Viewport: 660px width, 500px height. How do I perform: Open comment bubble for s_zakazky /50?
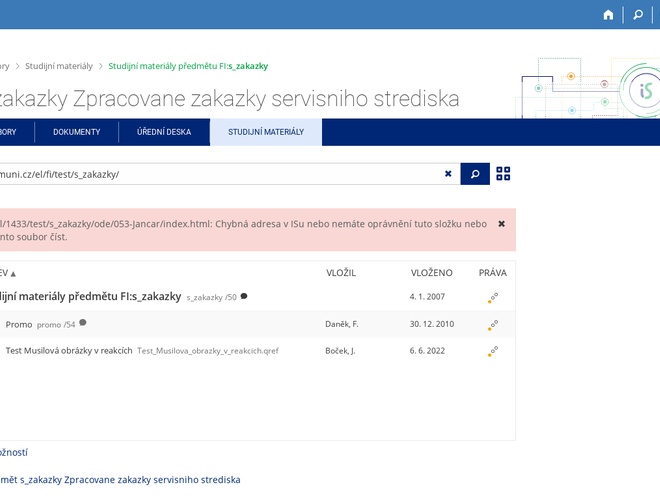pyautogui.click(x=244, y=296)
